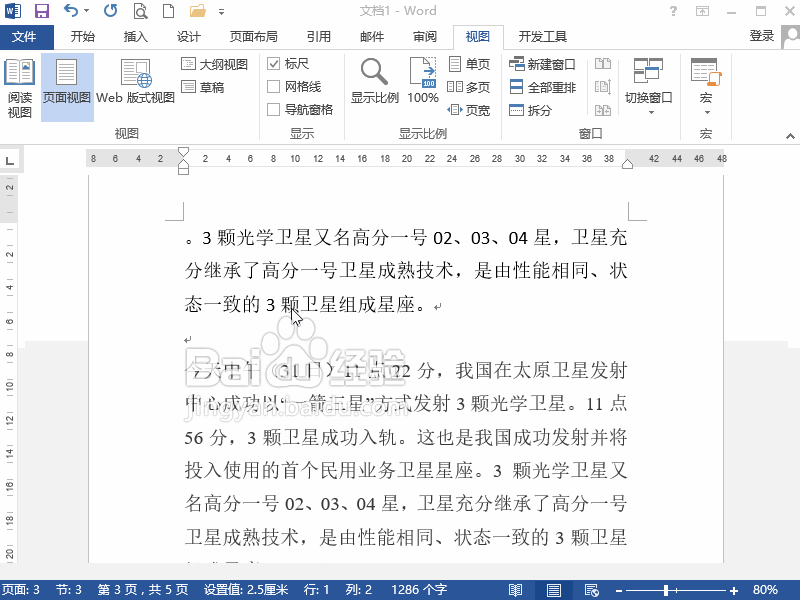
Task: Open the 文件 menu
Action: coord(27,36)
